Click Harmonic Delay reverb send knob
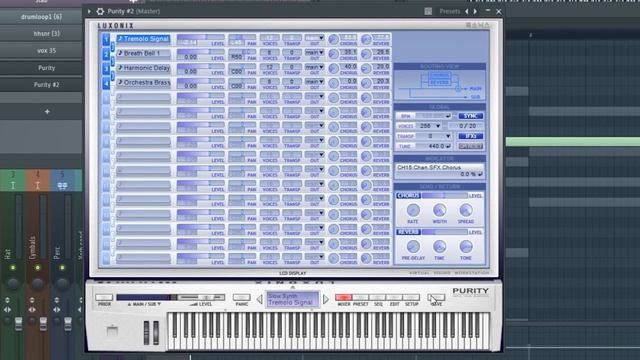640x360 pixels. point(366,69)
